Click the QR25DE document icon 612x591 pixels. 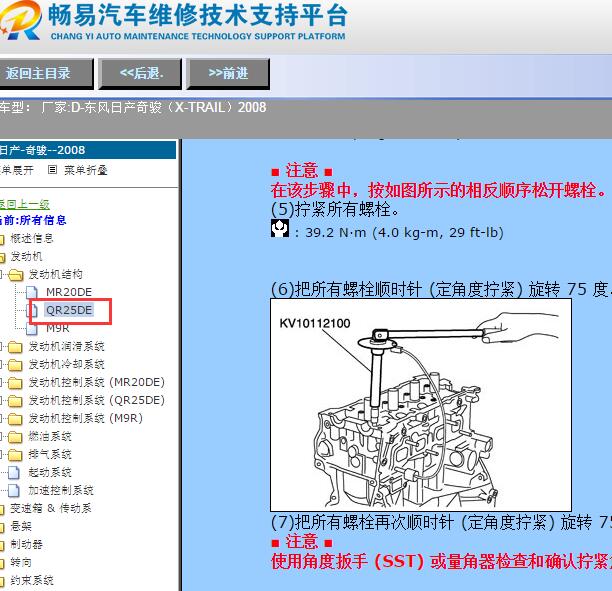(33, 310)
